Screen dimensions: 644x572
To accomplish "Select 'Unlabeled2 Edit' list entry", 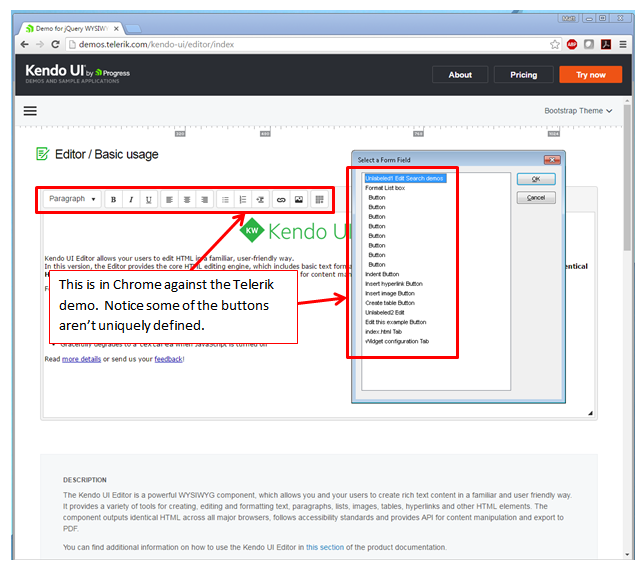I will [384, 312].
